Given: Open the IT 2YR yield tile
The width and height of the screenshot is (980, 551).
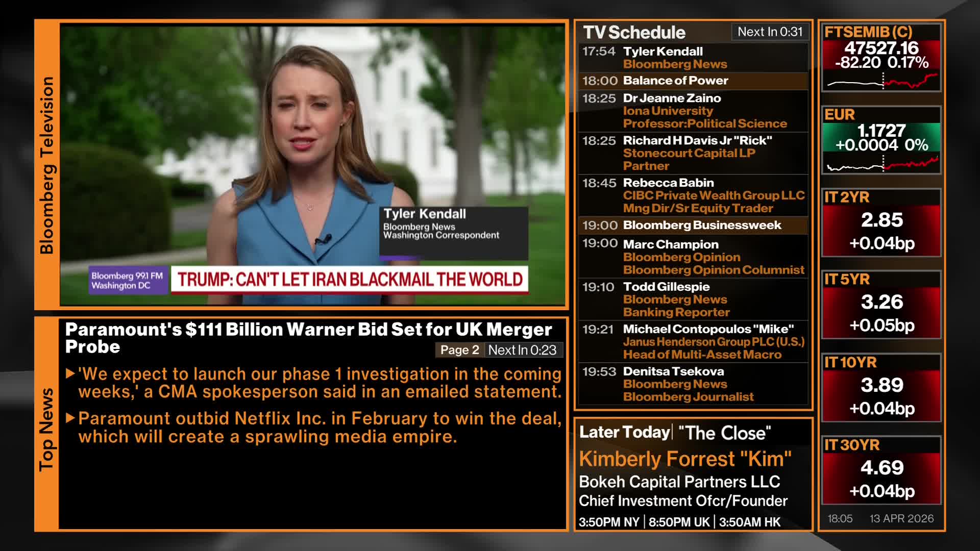Looking at the screenshot, I should tap(881, 223).
